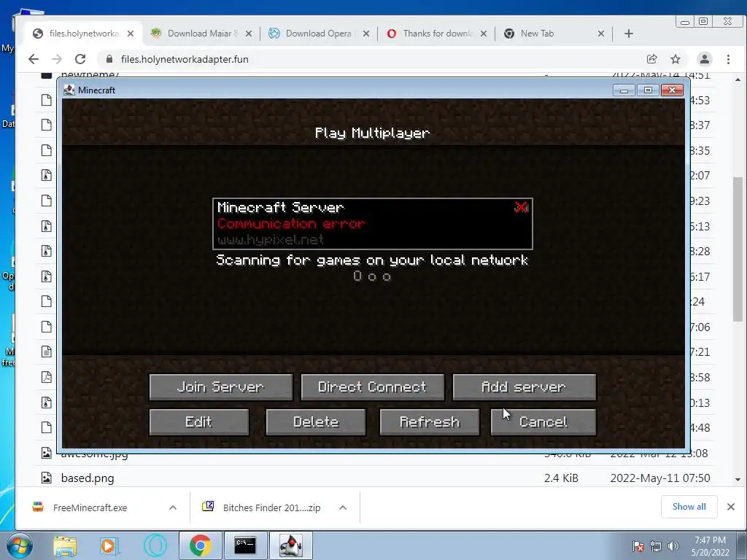Open Windows Explorer from taskbar

(x=65, y=545)
